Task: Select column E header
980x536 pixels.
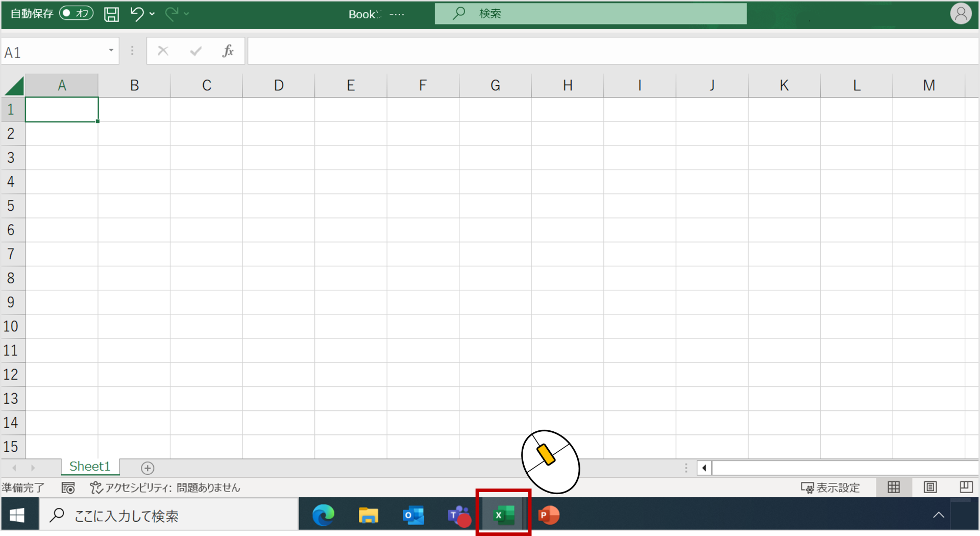Action: (351, 85)
